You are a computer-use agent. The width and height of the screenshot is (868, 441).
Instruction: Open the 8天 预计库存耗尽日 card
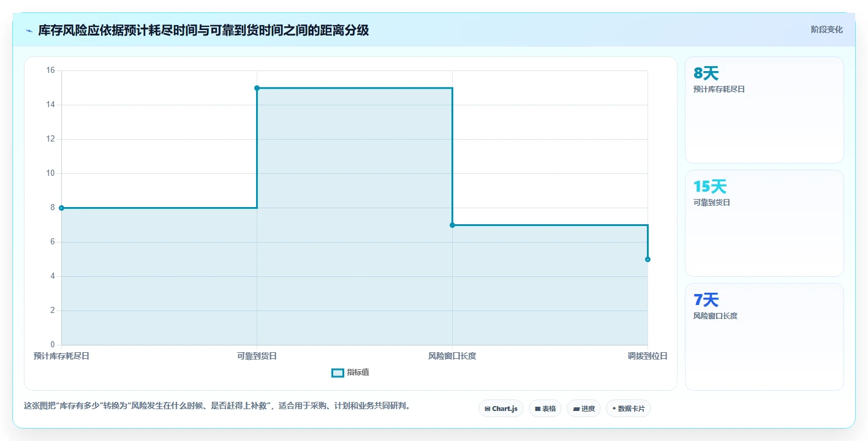tap(764, 110)
